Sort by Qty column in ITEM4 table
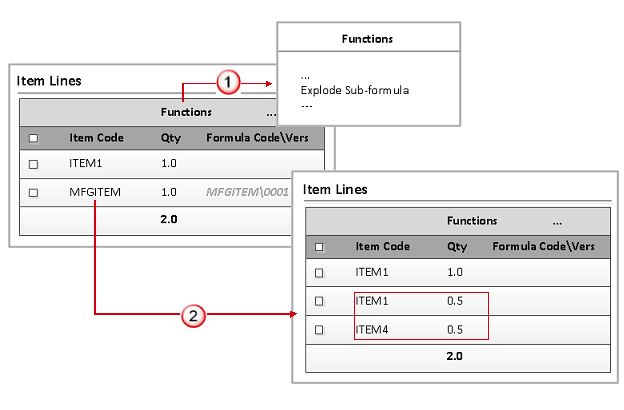The width and height of the screenshot is (624, 410). coord(457,246)
